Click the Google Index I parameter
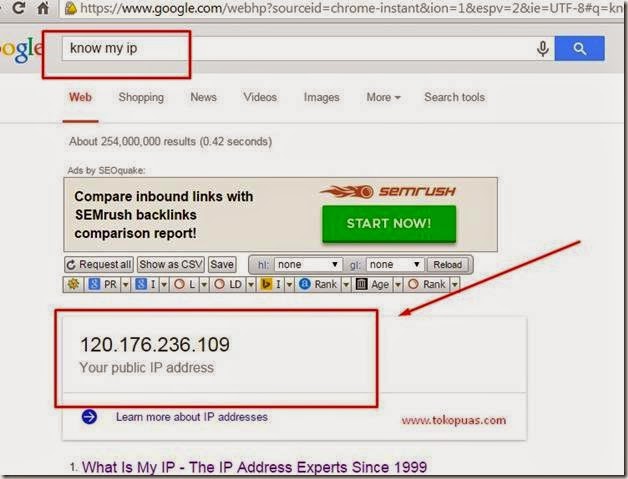Screen dimensions: 628x479 pyautogui.click(x=141, y=284)
